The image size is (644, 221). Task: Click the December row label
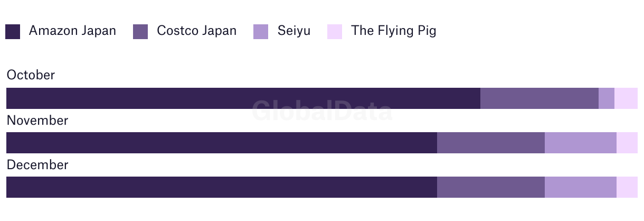pyautogui.click(x=37, y=165)
